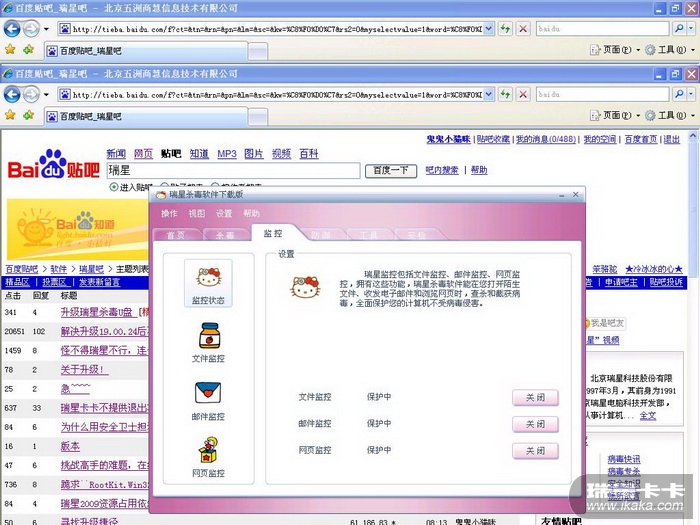Switch to the 安检 tab in Rising
700x525 pixels.
(x=416, y=235)
